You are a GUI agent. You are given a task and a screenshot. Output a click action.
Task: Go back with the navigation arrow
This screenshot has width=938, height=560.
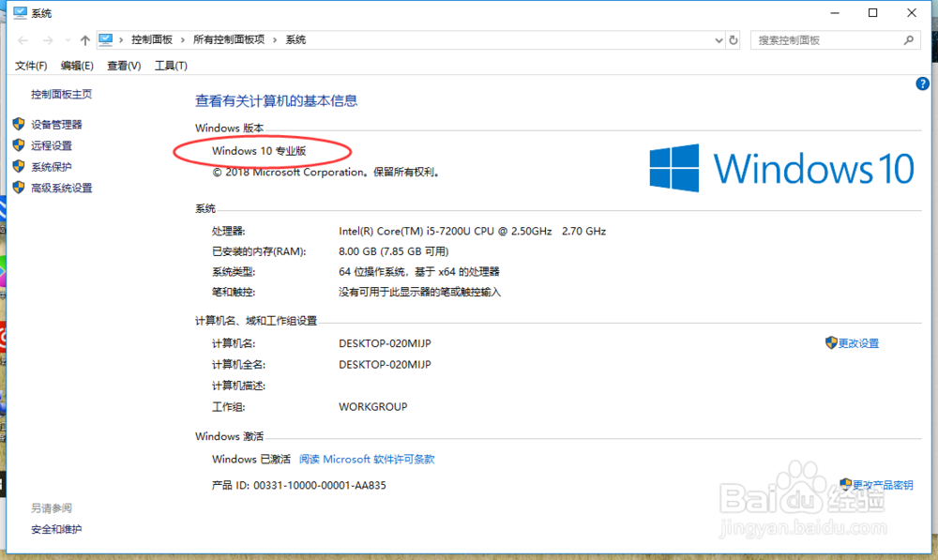[23, 40]
